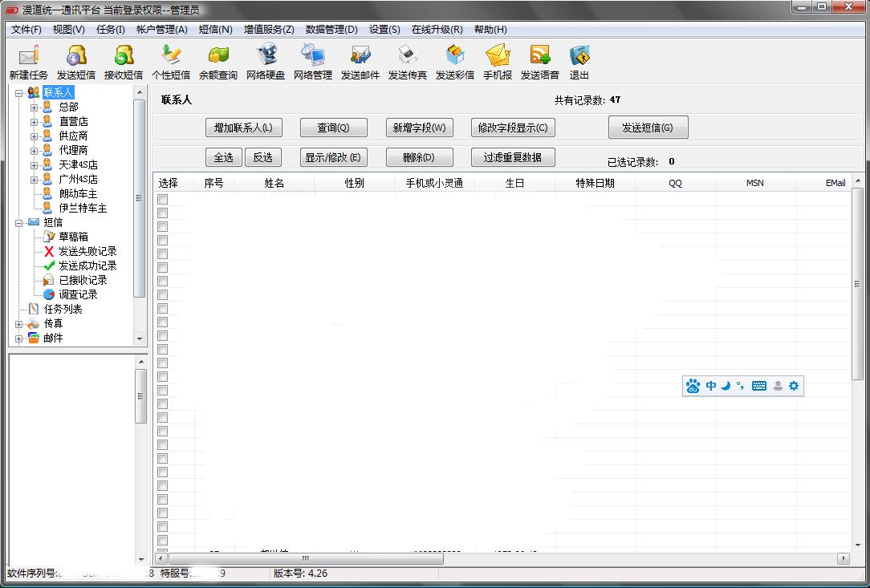Image resolution: width=870 pixels, height=588 pixels.
Task: Click the 发送彩信 toolbar icon
Action: (455, 62)
